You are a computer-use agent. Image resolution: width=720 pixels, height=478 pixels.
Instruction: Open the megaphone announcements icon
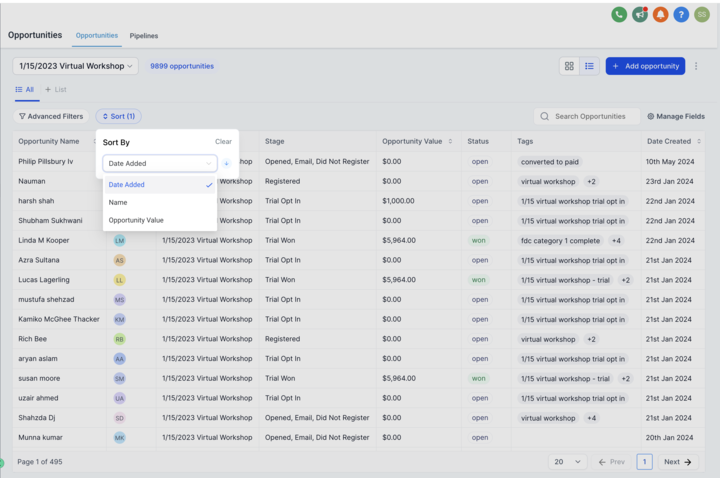pyautogui.click(x=640, y=15)
